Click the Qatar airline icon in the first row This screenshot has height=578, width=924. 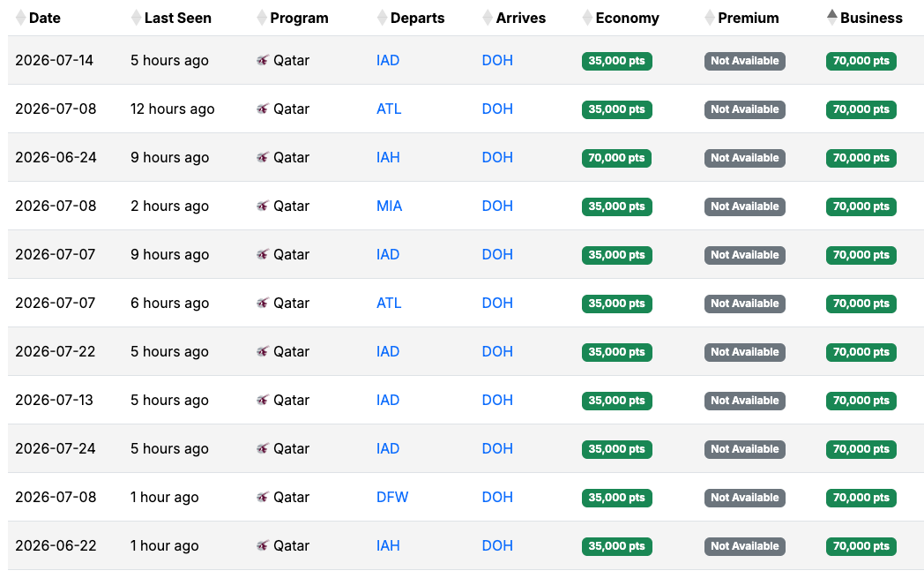(x=262, y=60)
